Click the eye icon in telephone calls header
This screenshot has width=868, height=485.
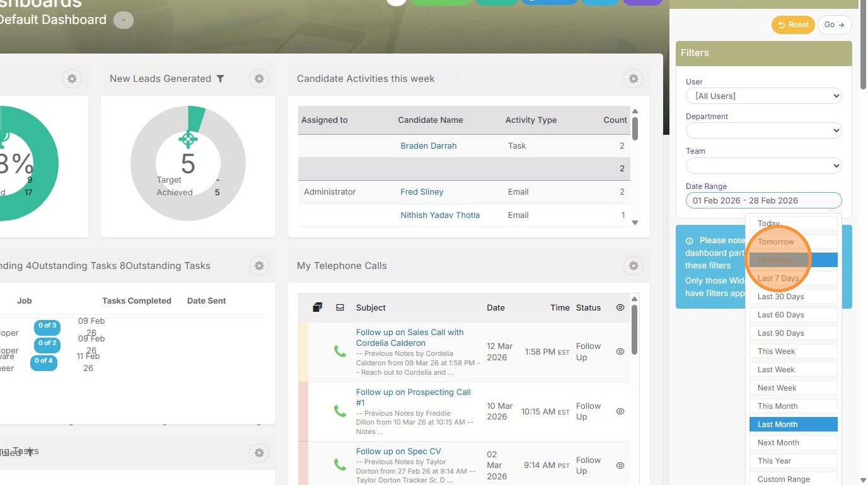coord(620,307)
